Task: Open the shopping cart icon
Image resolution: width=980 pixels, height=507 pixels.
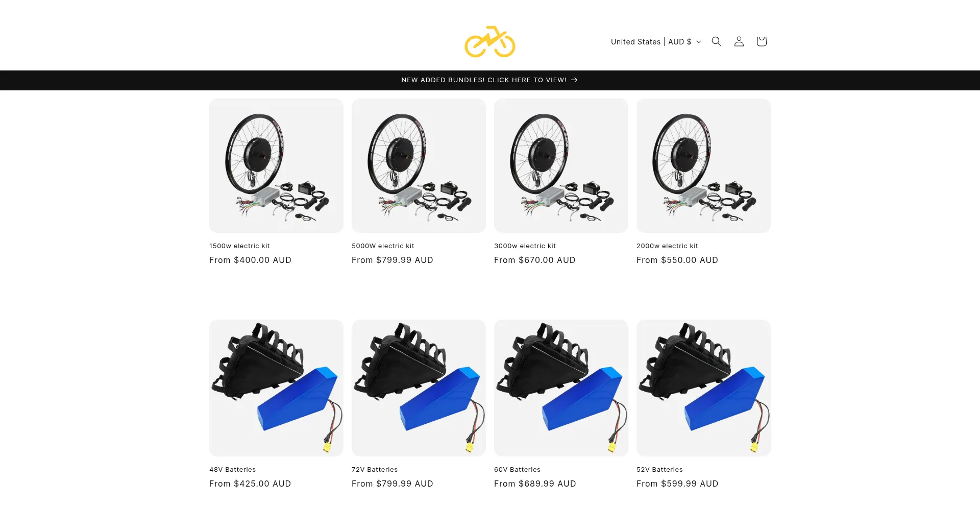Action: (x=761, y=41)
